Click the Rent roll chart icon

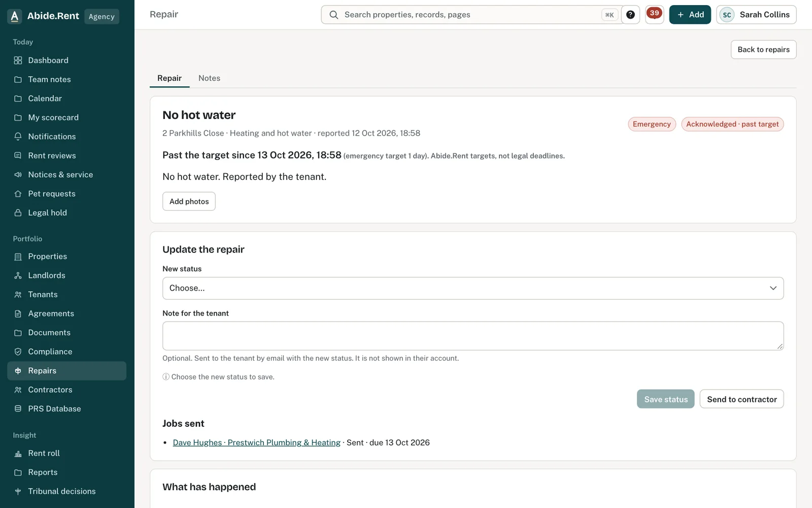pos(18,453)
